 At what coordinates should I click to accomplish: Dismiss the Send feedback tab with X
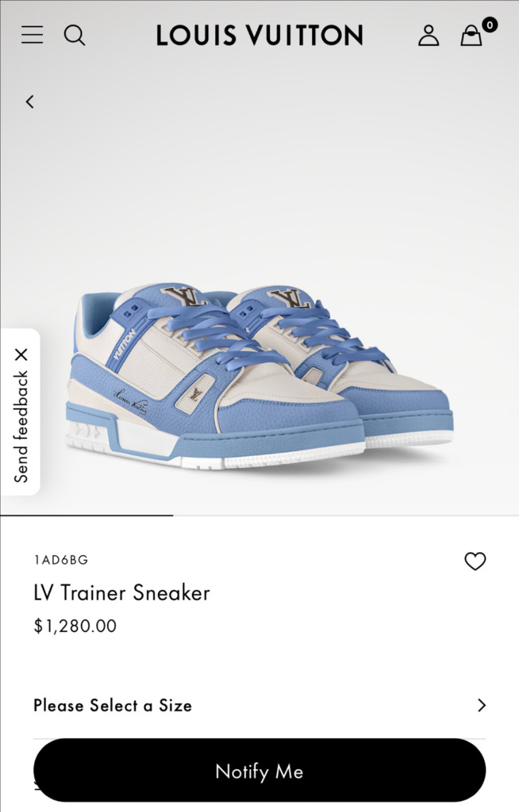21,354
